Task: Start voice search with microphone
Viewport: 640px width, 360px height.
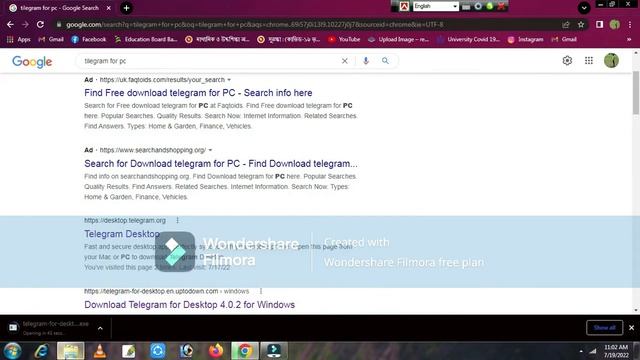Action: point(366,61)
